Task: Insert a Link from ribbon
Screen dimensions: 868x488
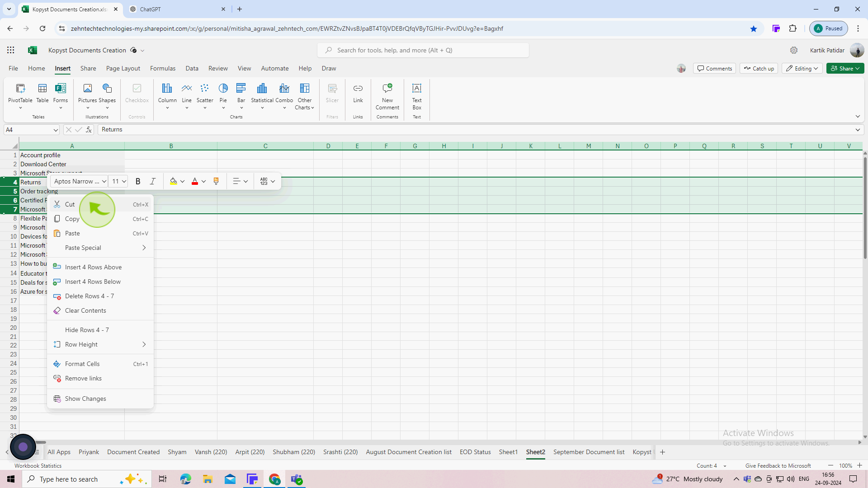Action: point(358,93)
